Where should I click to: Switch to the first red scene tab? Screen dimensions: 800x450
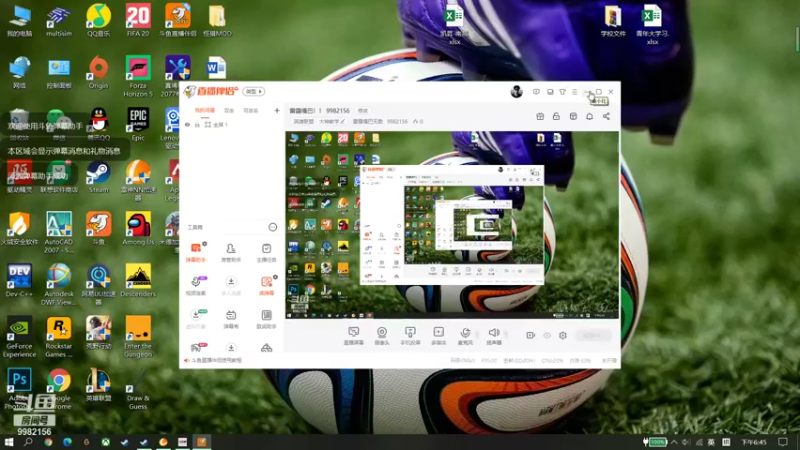click(x=205, y=110)
